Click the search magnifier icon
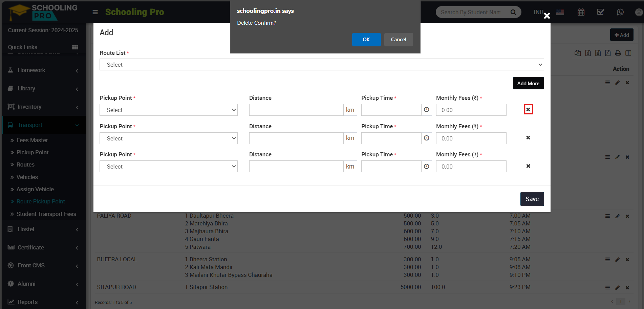This screenshot has width=644, height=309. 513,12
